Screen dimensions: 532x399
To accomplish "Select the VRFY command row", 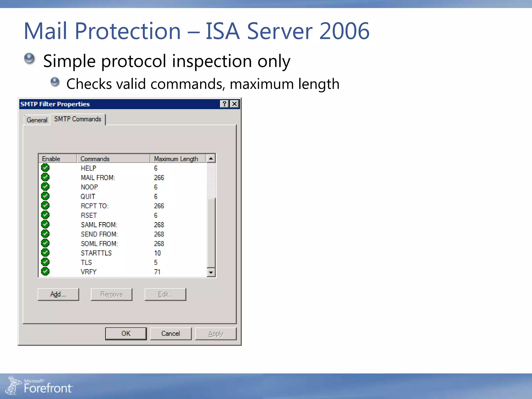I will tap(123, 272).
